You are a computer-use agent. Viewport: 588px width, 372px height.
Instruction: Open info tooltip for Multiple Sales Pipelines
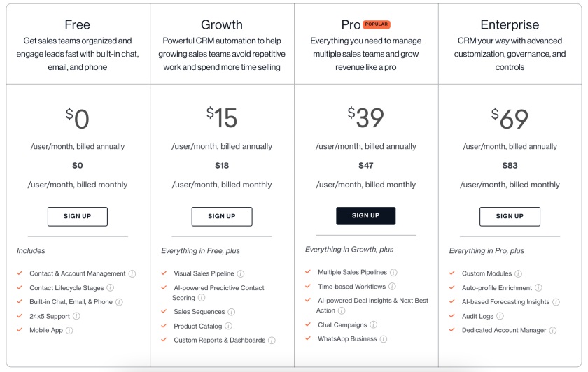[x=393, y=272]
